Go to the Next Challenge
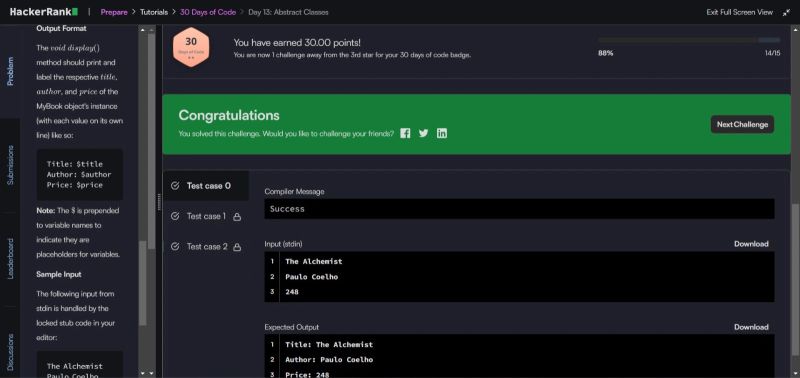 tap(742, 124)
